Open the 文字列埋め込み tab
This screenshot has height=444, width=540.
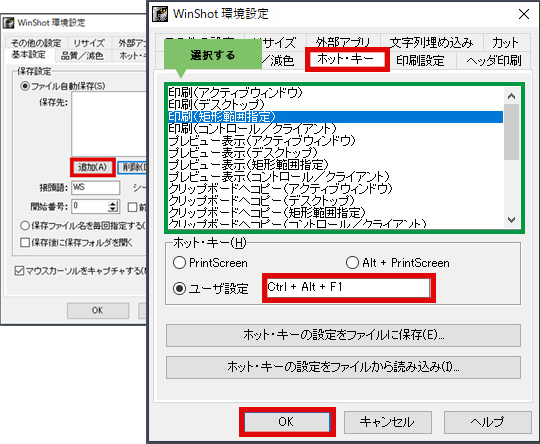[x=431, y=43]
